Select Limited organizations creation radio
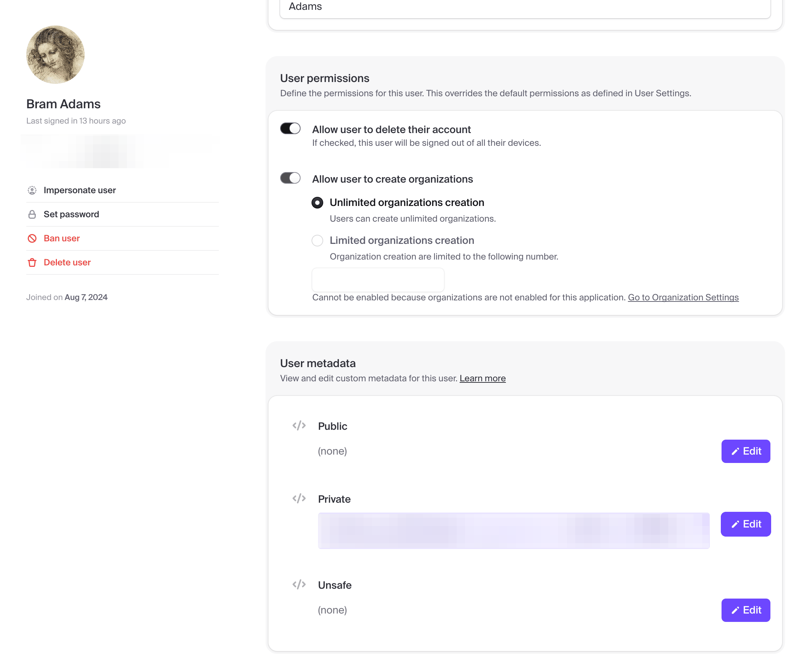The width and height of the screenshot is (812, 662). click(x=317, y=241)
